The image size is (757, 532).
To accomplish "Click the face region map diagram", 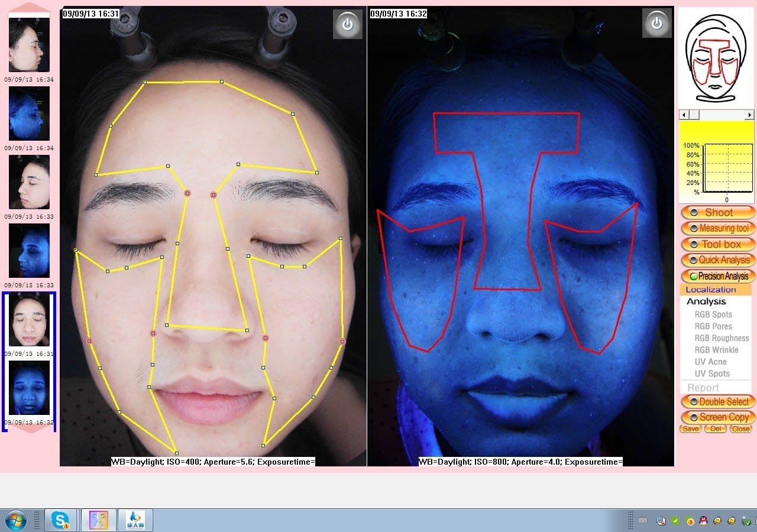I will (716, 56).
